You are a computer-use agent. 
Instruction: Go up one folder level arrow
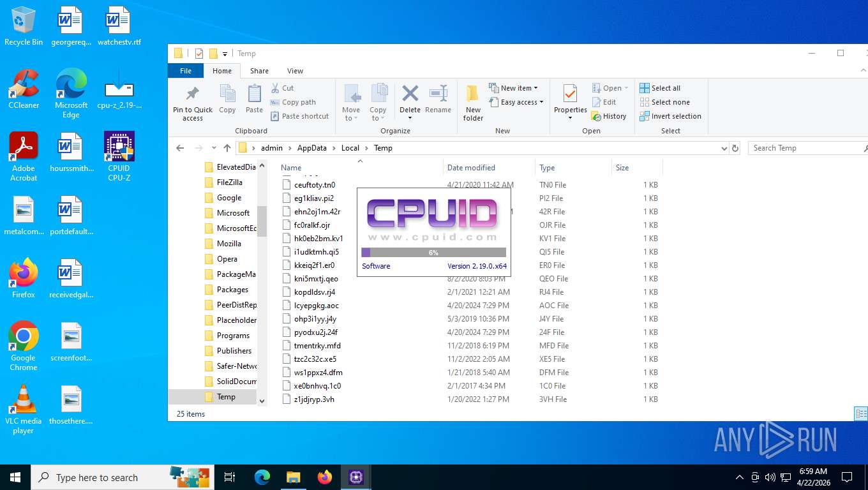click(x=227, y=148)
